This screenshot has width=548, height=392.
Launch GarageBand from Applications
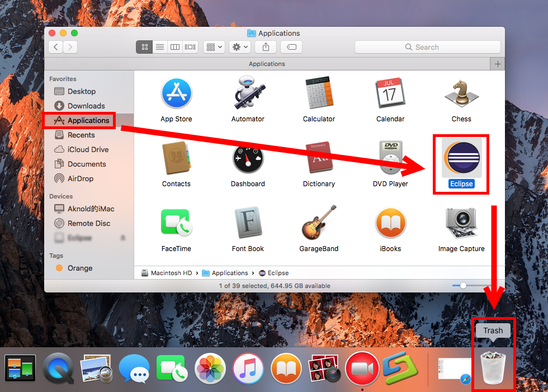pyautogui.click(x=319, y=223)
